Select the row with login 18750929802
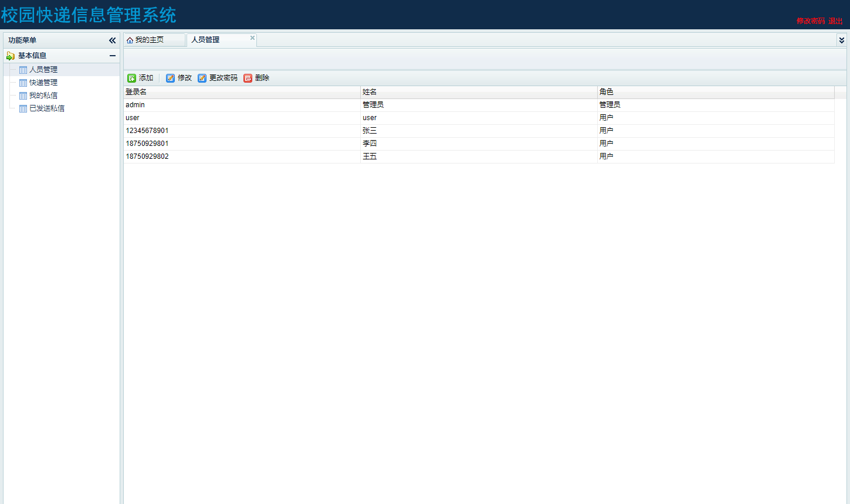This screenshot has height=504, width=850. 479,156
